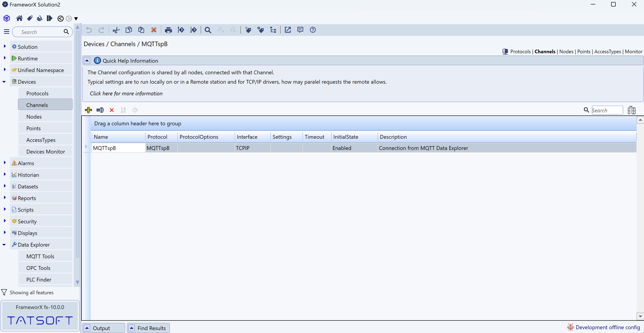Open PLC Finder in sidebar
The width and height of the screenshot is (644, 333).
pos(45,280)
